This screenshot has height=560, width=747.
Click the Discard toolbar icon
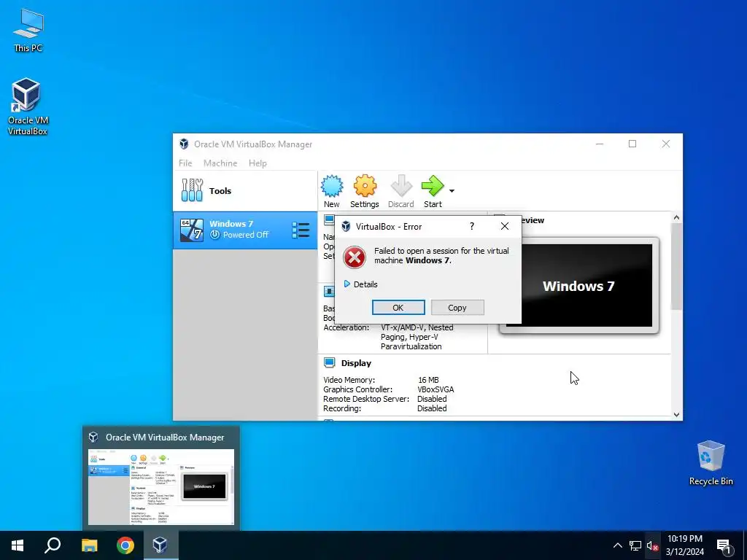click(401, 186)
